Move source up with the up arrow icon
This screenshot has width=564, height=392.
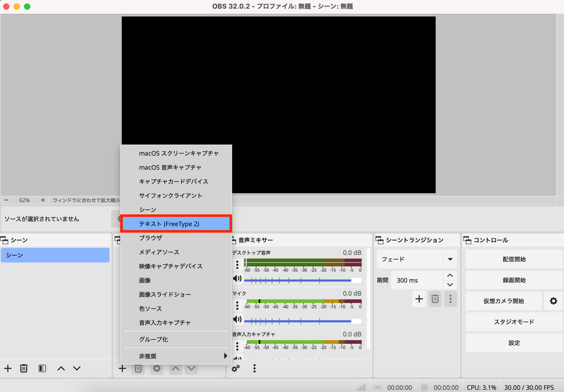click(x=175, y=368)
